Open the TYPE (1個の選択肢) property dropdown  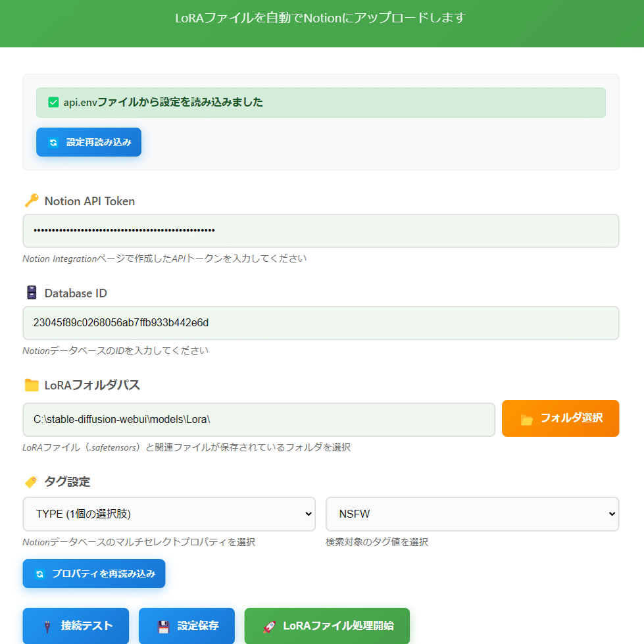[169, 514]
